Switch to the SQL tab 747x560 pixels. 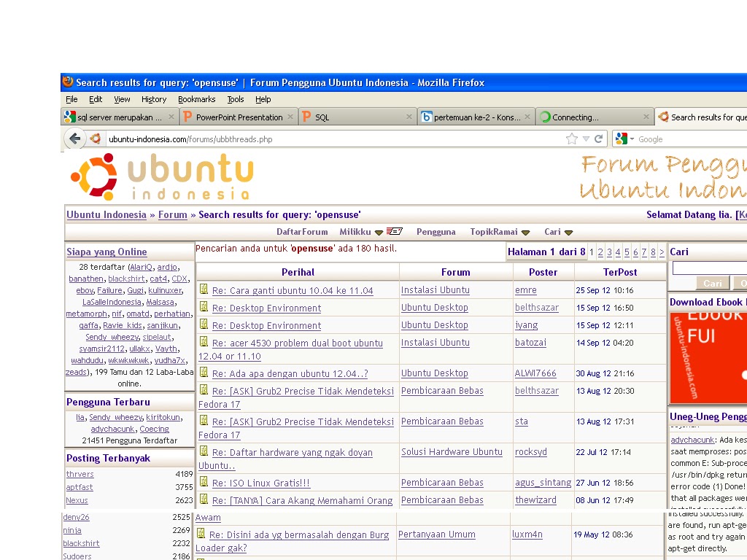357,117
